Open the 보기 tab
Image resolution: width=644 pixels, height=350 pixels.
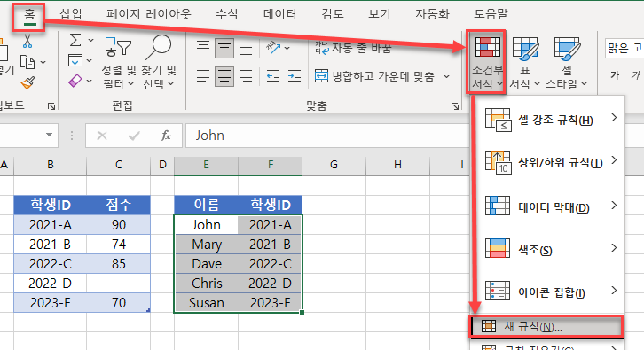pyautogui.click(x=379, y=14)
